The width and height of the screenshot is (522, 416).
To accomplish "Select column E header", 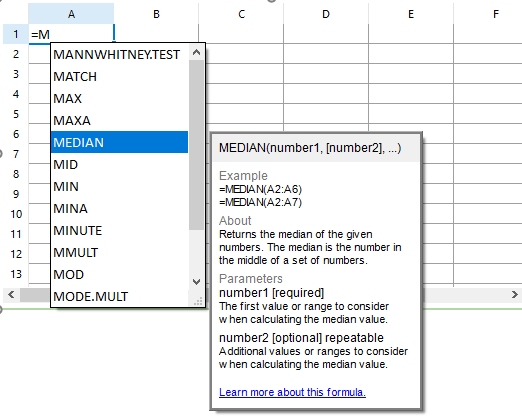I will [411, 14].
